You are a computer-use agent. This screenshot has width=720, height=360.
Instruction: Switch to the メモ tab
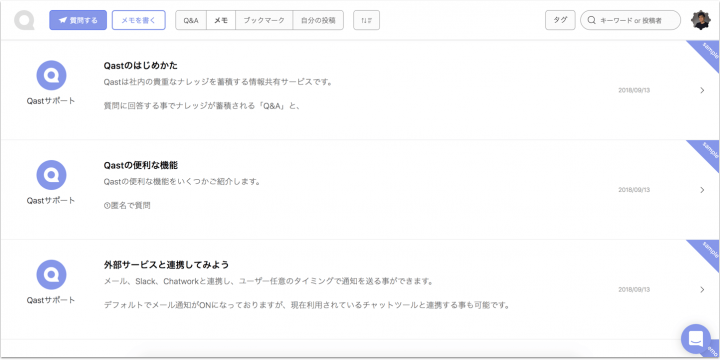click(221, 20)
